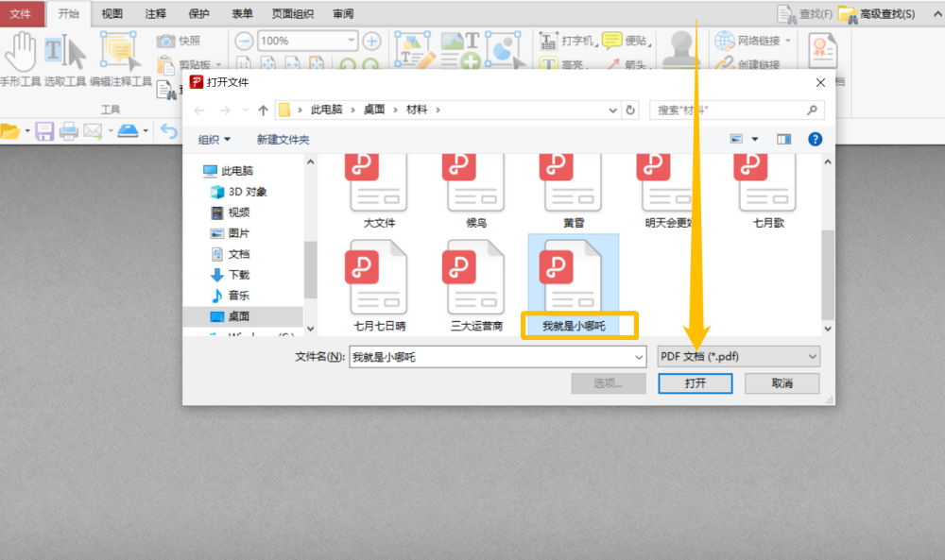This screenshot has width=945, height=560.
Task: Click the open folder icon in quick toolbar
Action: click(x=10, y=130)
